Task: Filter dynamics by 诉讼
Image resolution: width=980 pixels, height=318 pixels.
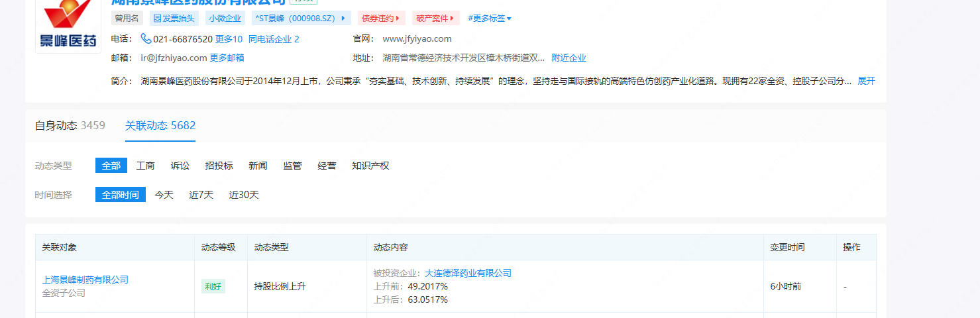Action: pos(180,166)
